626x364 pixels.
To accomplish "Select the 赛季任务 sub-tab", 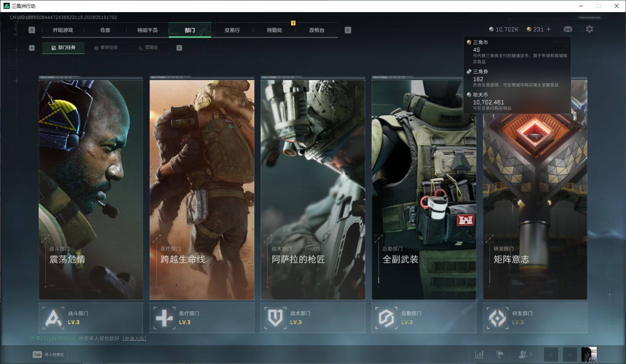I will click(x=106, y=48).
